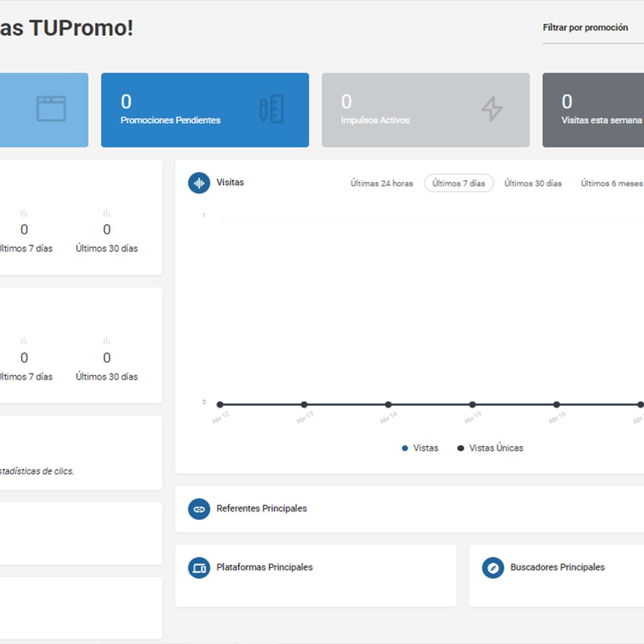The height and width of the screenshot is (644, 644).
Task: Select the Últimos 7 días tab
Action: pos(459,183)
